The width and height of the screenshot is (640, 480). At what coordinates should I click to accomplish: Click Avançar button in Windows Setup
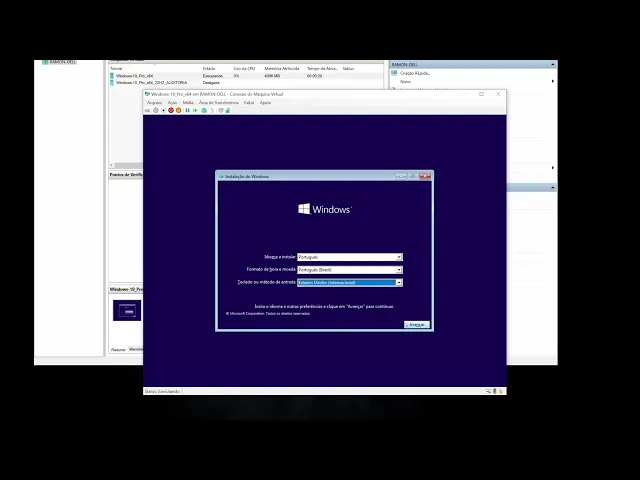point(416,324)
